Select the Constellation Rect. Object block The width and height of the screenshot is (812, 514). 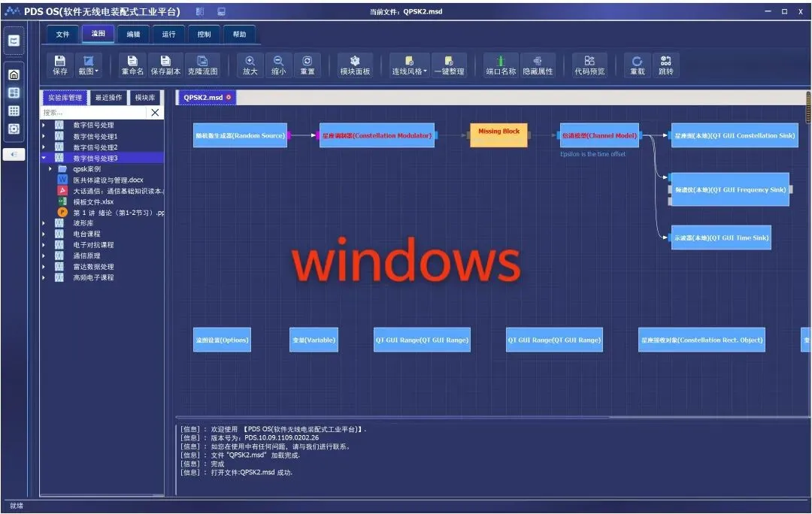point(701,340)
